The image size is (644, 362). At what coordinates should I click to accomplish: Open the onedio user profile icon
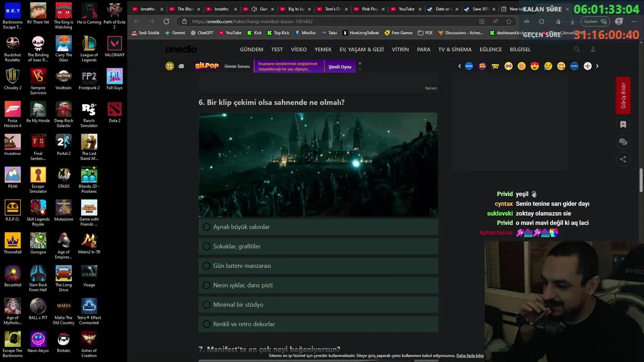click(593, 49)
